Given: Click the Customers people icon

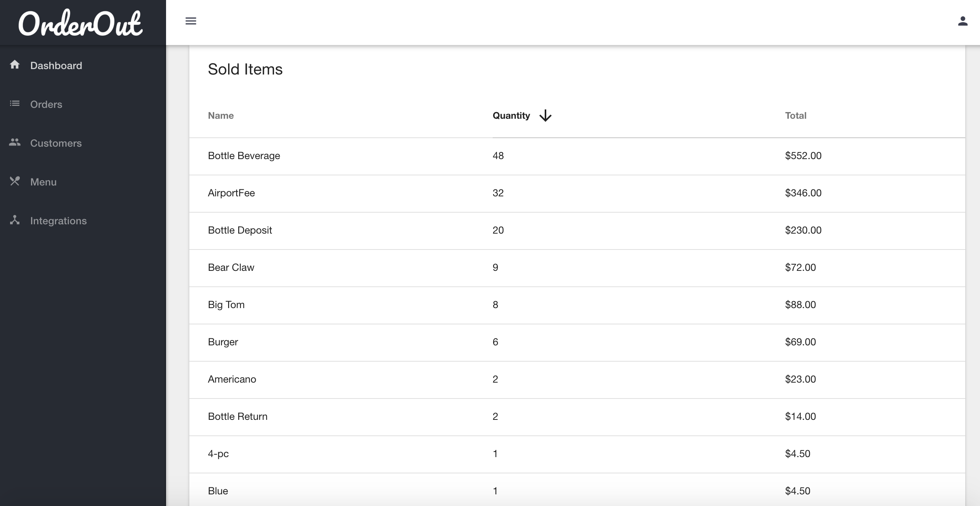Looking at the screenshot, I should (x=15, y=142).
